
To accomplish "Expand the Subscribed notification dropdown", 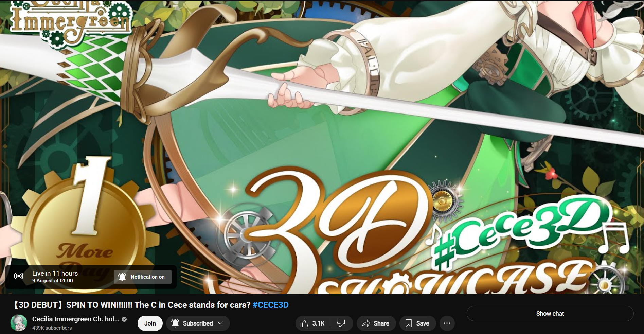I will pyautogui.click(x=198, y=323).
